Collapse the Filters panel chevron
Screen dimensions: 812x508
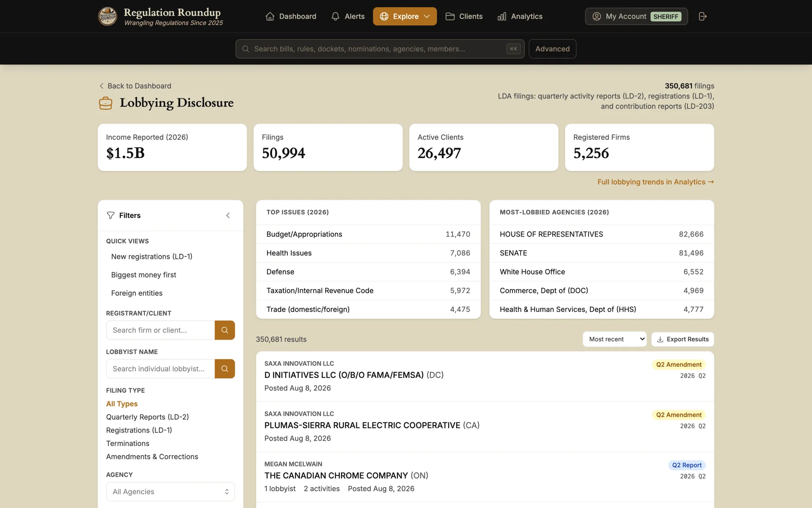click(x=228, y=215)
